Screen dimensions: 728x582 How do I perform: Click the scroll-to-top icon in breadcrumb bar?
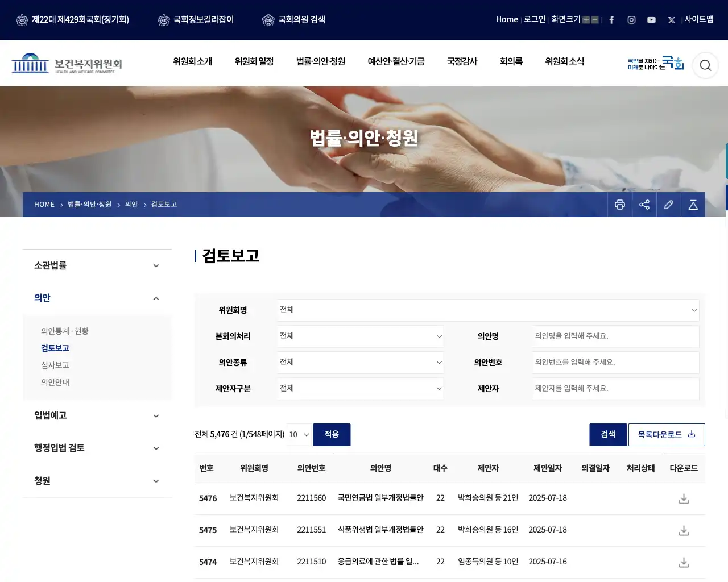click(693, 205)
